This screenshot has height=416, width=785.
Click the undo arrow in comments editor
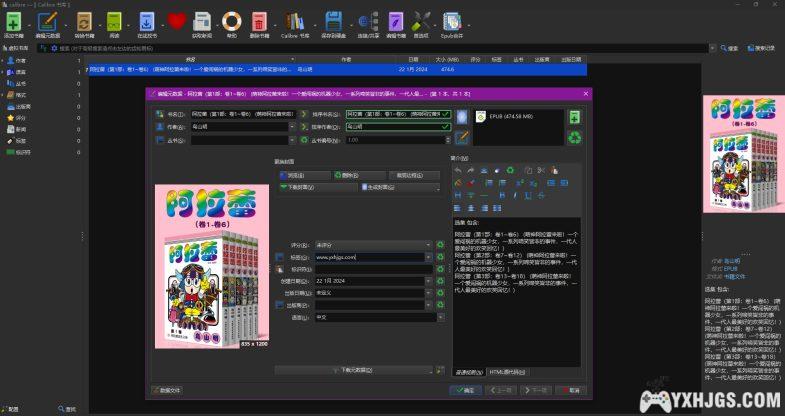click(458, 171)
